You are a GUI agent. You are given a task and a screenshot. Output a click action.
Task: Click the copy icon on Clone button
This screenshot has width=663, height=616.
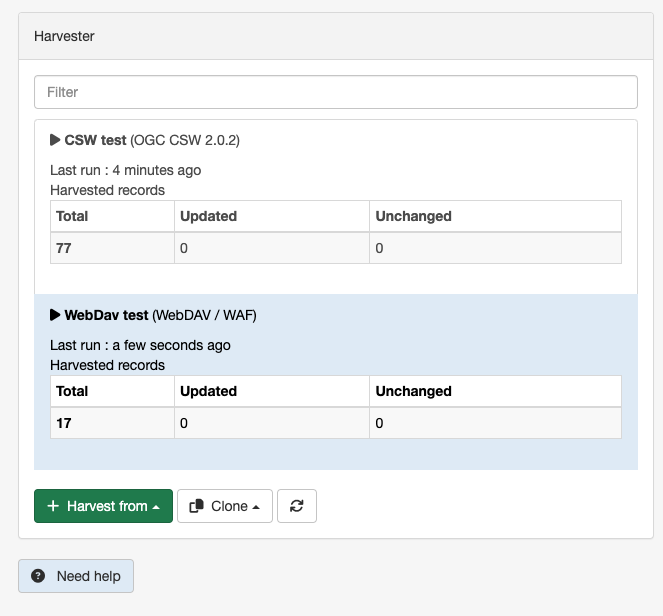[x=197, y=506]
